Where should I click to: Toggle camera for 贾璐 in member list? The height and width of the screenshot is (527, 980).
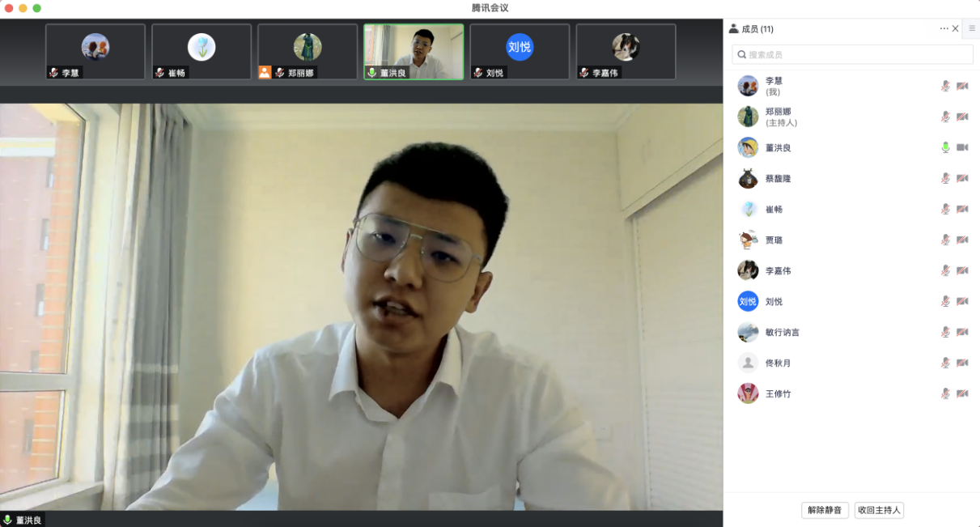[x=962, y=240]
